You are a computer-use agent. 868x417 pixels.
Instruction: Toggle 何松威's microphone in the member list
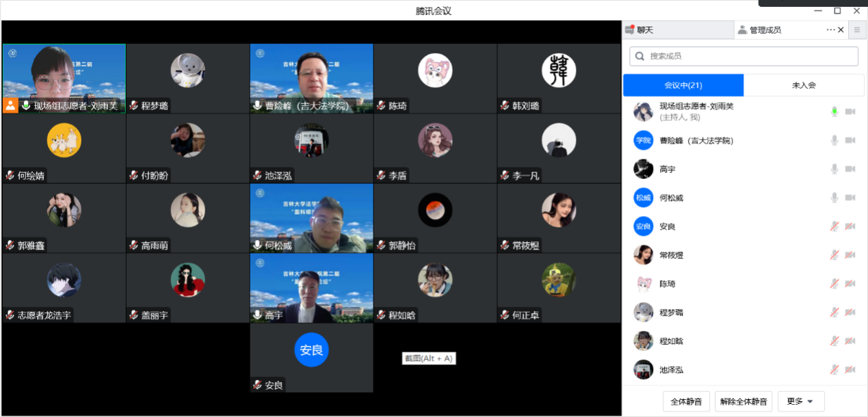click(834, 198)
